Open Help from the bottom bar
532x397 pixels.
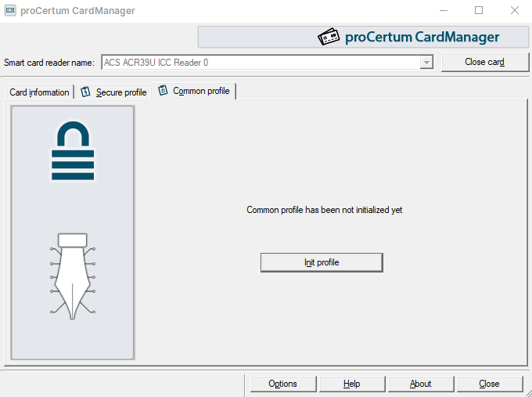351,384
